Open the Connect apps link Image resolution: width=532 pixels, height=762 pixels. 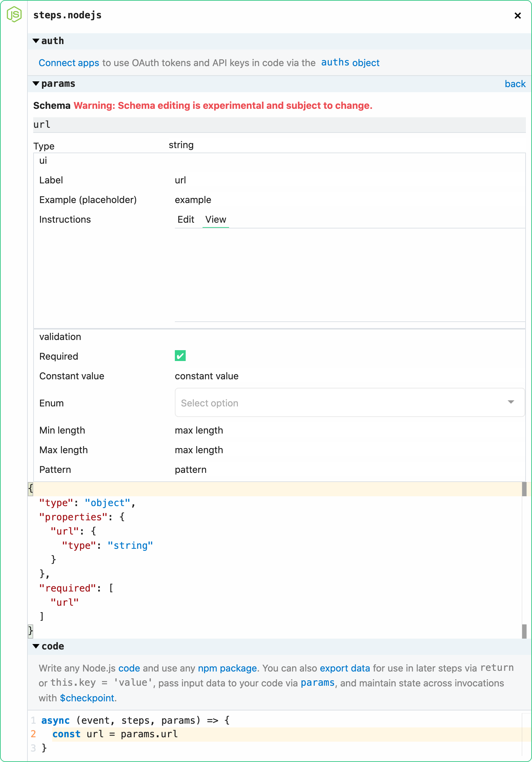click(69, 63)
